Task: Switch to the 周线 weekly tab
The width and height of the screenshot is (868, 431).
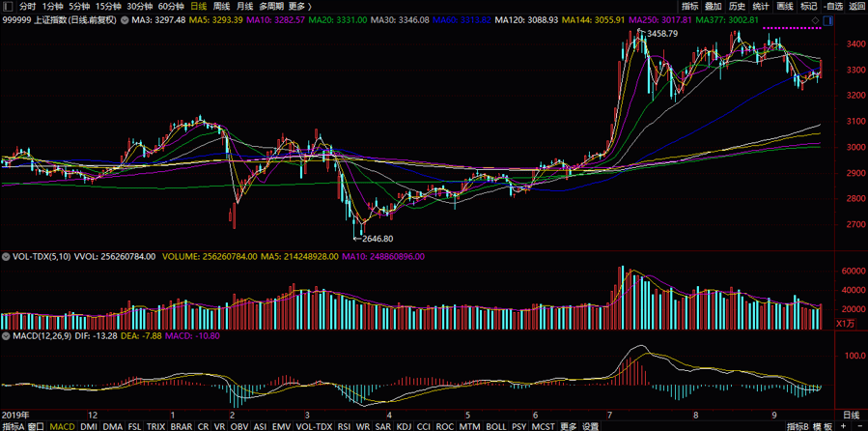Action: (221, 6)
